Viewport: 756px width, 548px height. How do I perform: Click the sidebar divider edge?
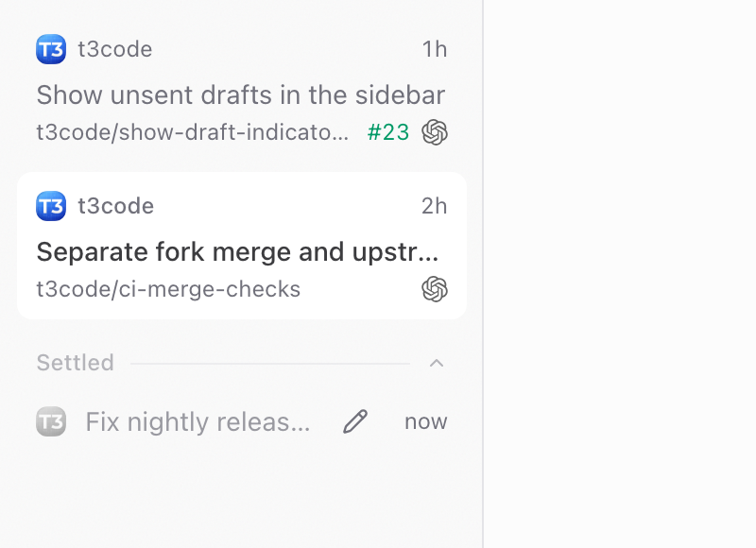click(x=483, y=274)
